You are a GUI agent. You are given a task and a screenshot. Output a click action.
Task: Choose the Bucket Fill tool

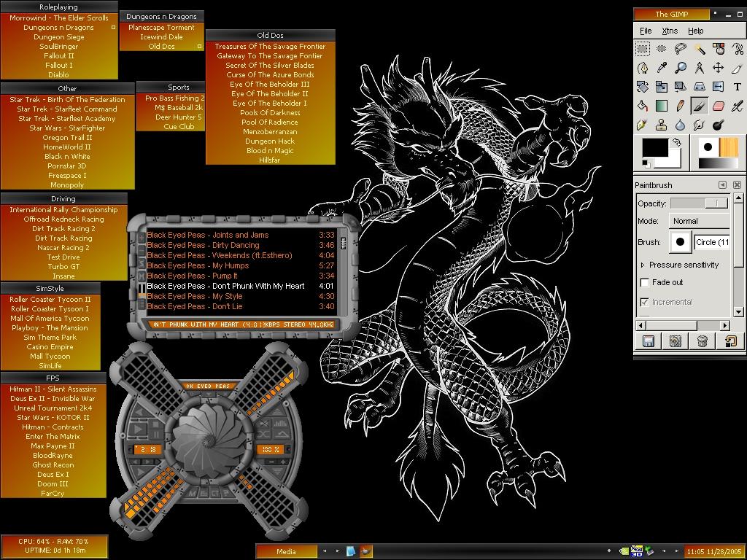point(643,106)
